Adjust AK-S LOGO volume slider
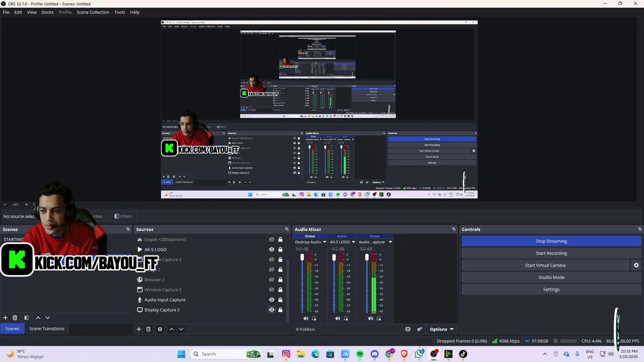 point(334,258)
